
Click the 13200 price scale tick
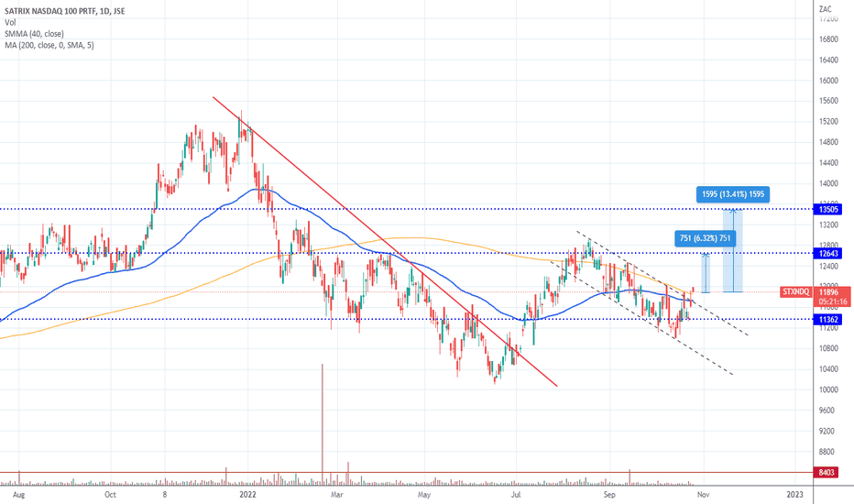point(828,225)
